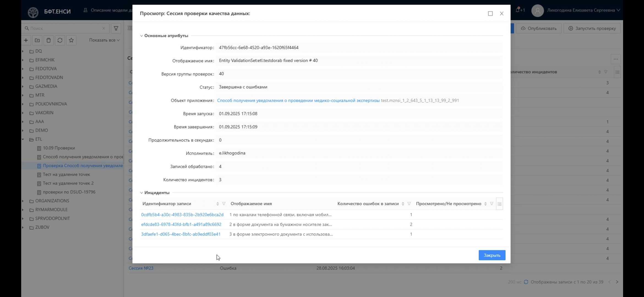Viewport: 644px width, 297px height.
Task: Filter Количество ошибок в записи column
Action: point(409,204)
